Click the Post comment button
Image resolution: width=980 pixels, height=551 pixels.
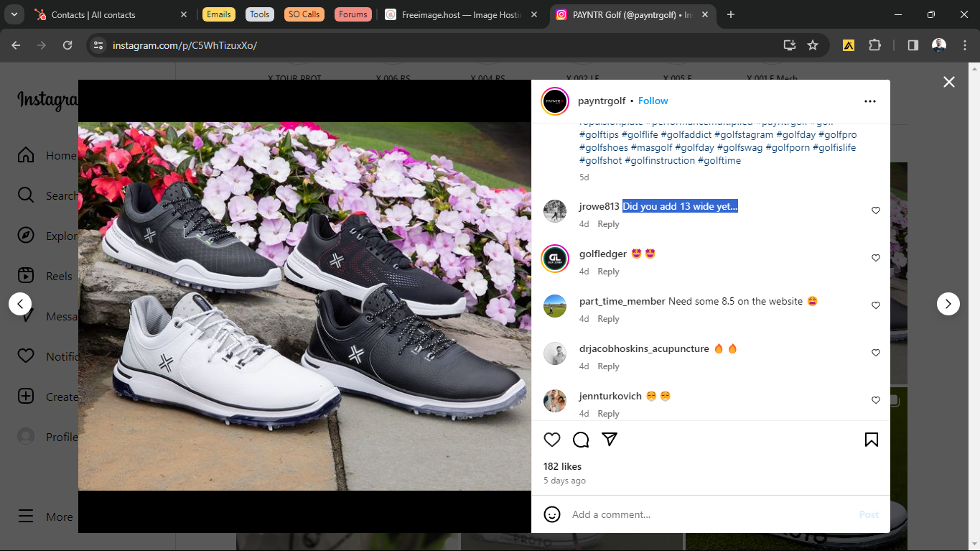[x=869, y=514]
